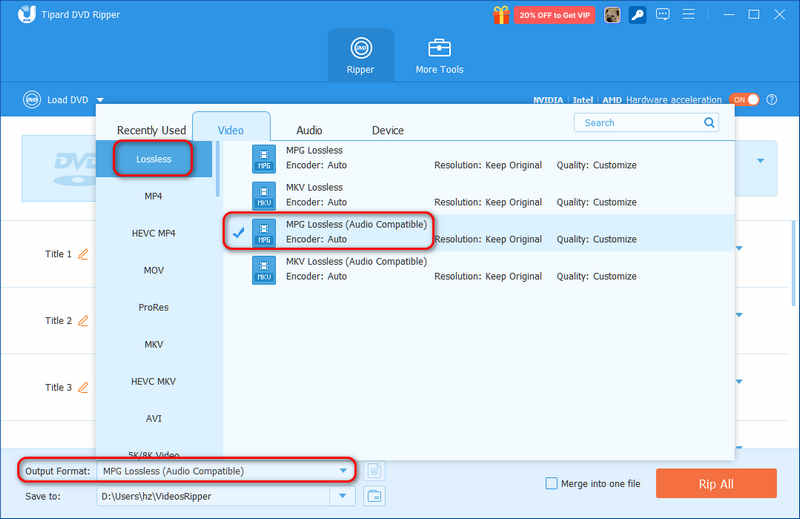Click the checkmark on selected MPG profile
This screenshot has width=800, height=519.
[x=238, y=233]
